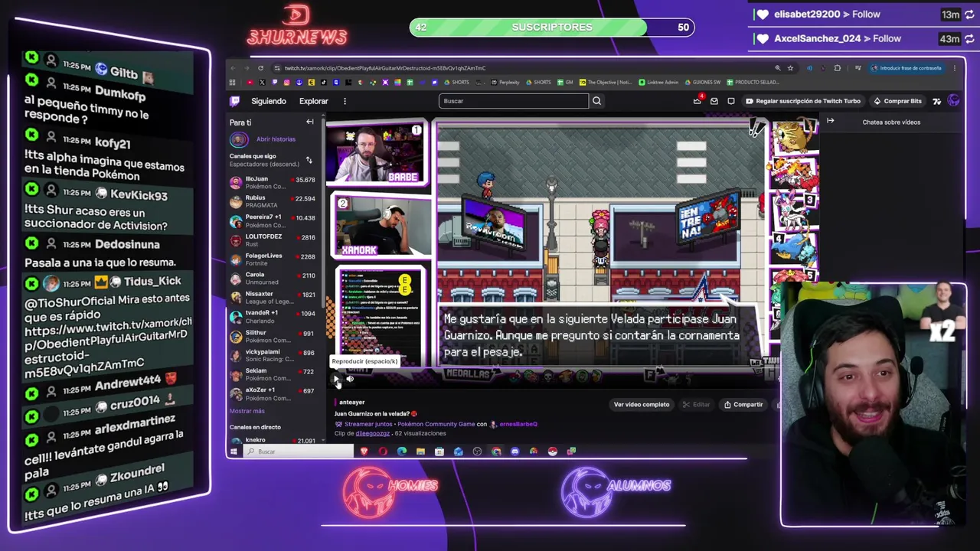Open The Objective bookmark
The image size is (980, 551).
tap(606, 82)
